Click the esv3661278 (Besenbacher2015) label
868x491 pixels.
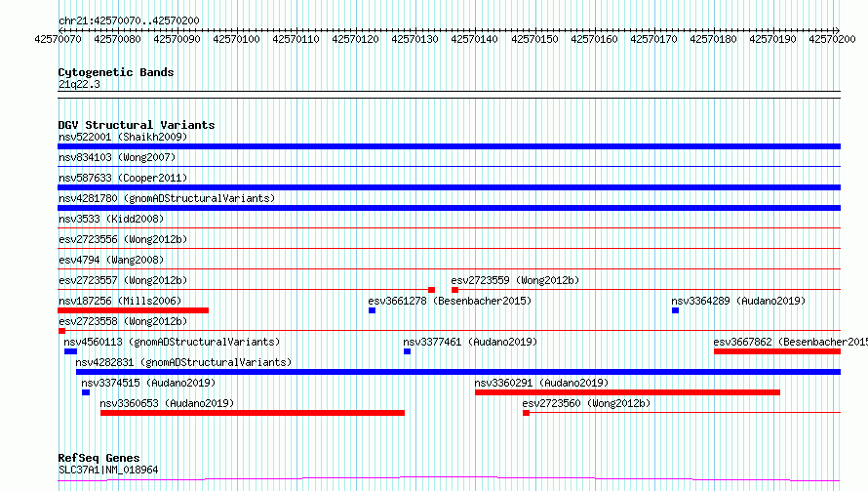[x=450, y=301]
